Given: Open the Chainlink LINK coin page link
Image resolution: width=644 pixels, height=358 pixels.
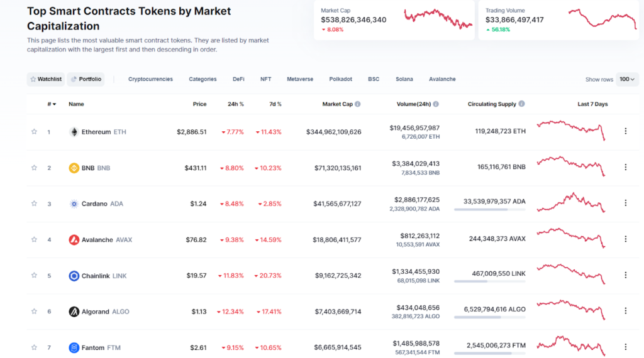Looking at the screenshot, I should coord(104,276).
